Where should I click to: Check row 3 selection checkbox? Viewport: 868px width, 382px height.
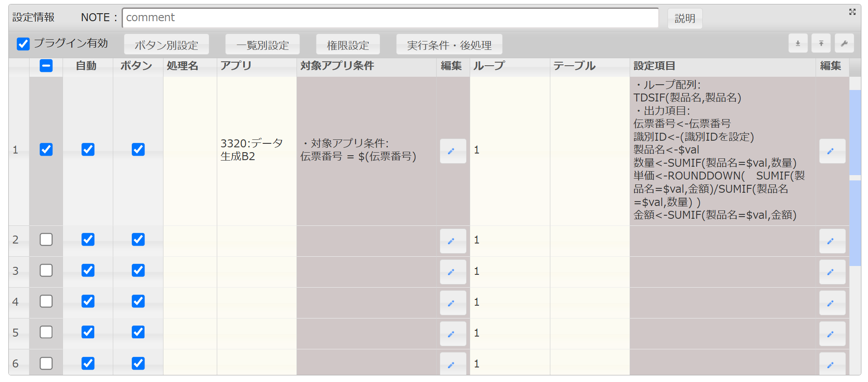[x=46, y=270]
